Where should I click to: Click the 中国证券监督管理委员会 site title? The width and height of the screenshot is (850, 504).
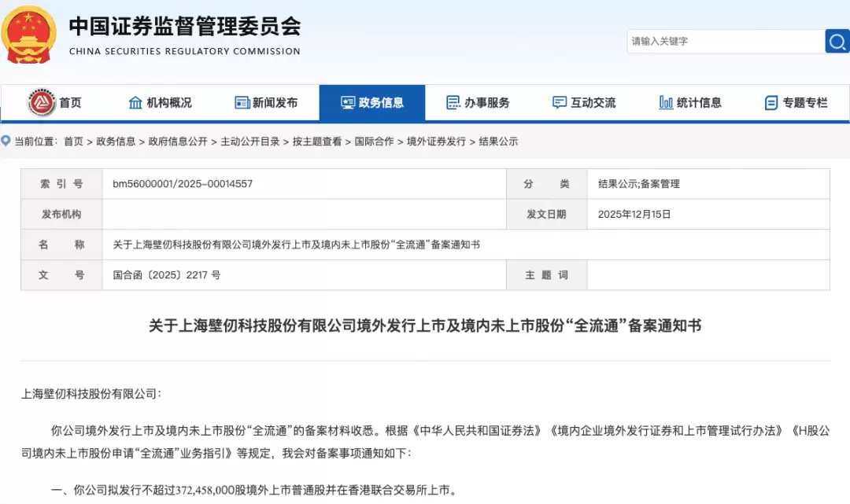(x=185, y=26)
